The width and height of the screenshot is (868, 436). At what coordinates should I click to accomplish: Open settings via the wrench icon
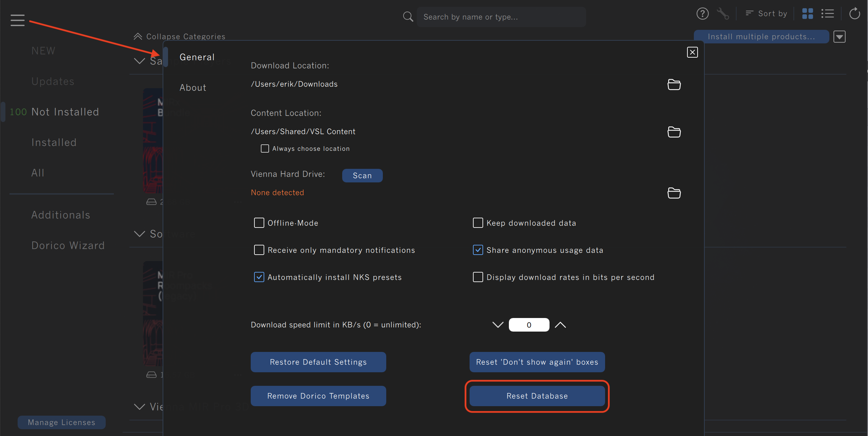pyautogui.click(x=723, y=14)
